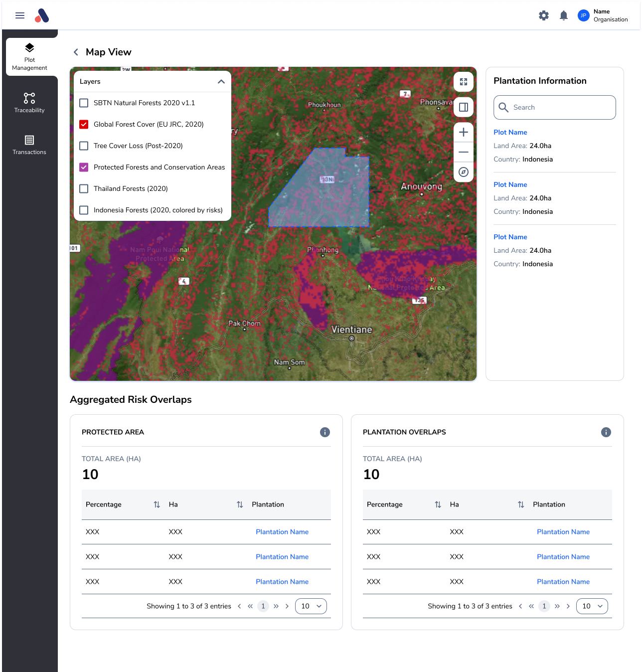Enable Thailand Forests (2020) layer
Image resolution: width=642 pixels, height=672 pixels.
[x=84, y=188]
